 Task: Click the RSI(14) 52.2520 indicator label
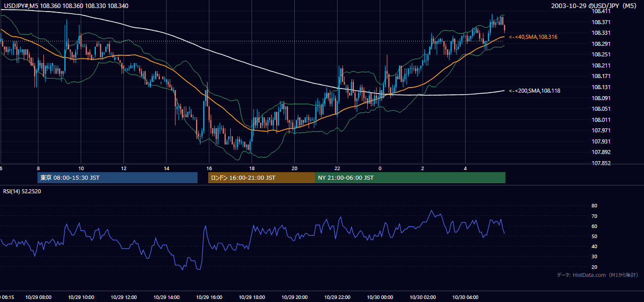coord(22,191)
